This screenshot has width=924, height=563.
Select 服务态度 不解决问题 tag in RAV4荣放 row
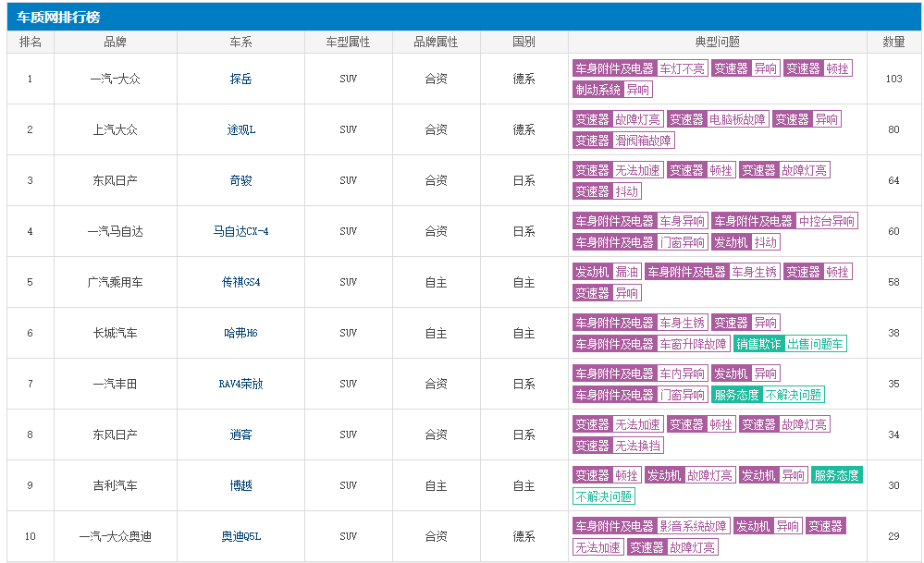tap(768, 395)
